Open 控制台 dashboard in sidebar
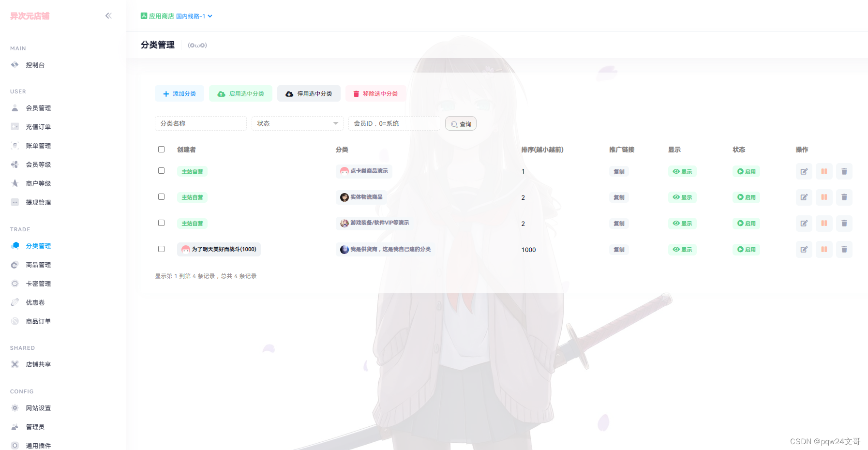The height and width of the screenshot is (450, 868). click(35, 65)
